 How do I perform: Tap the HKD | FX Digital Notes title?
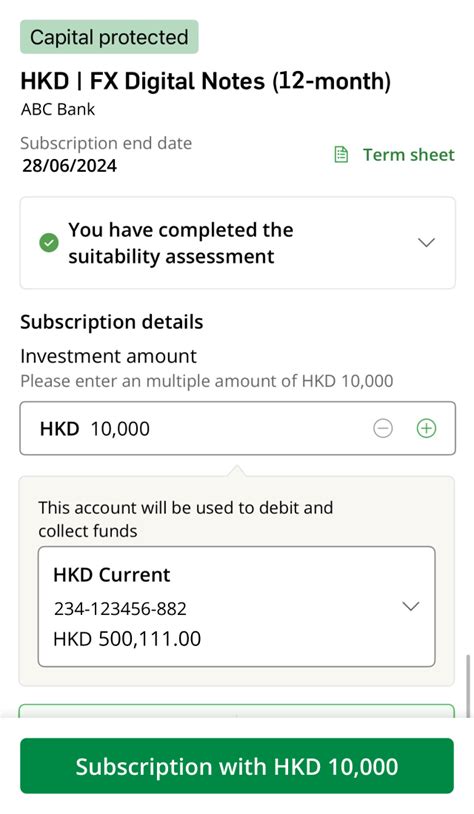click(206, 82)
